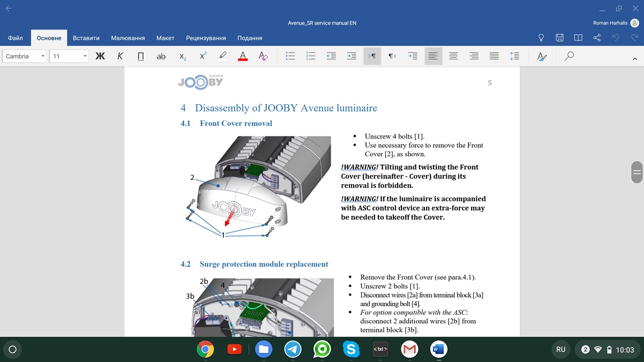The width and height of the screenshot is (644, 362).
Task: Toggle italic formatting (K)
Action: click(120, 56)
